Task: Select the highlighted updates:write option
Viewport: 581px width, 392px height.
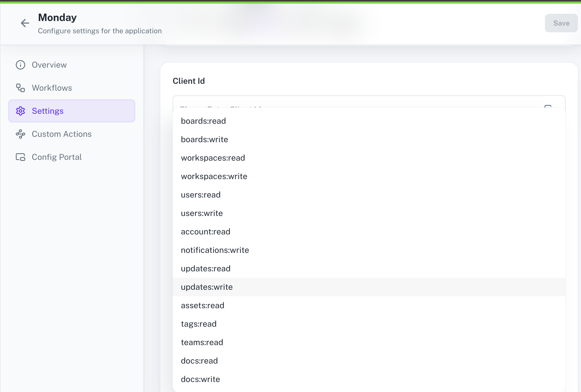Action: [207, 287]
